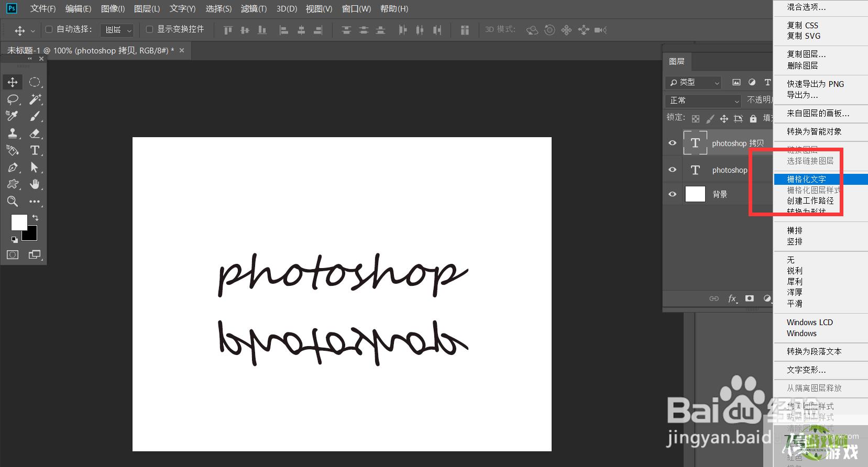
Task: Change the screen mode
Action: point(35,255)
